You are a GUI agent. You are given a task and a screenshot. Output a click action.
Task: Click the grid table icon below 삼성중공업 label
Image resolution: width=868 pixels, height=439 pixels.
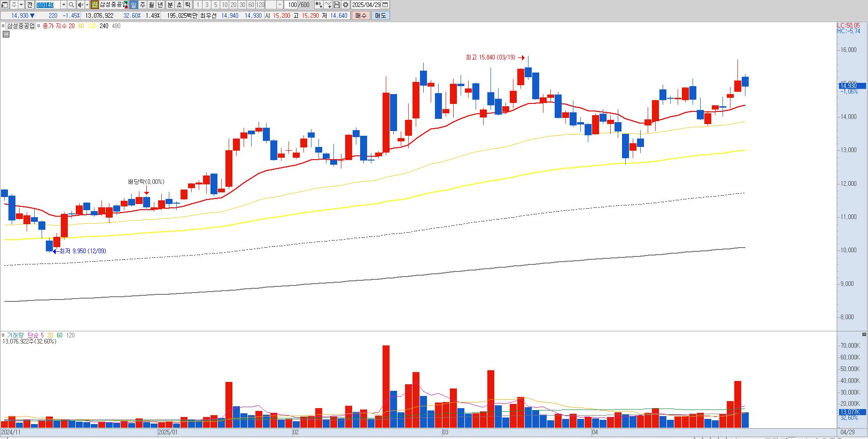pos(6,34)
